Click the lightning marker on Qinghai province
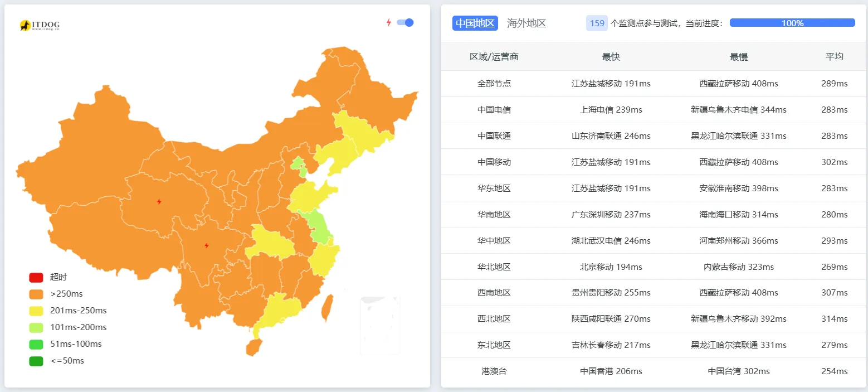Viewport: 868px width, 392px height. point(159,201)
